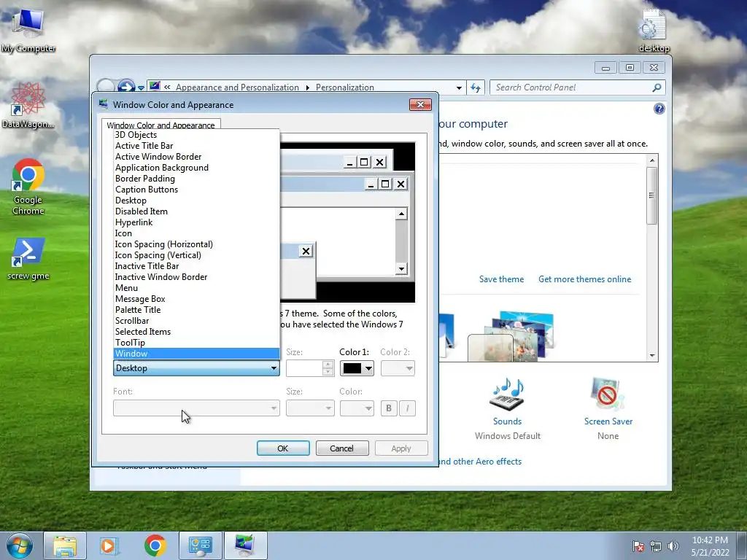Image resolution: width=747 pixels, height=560 pixels.
Task: Open network status tray icon
Action: [x=656, y=546]
